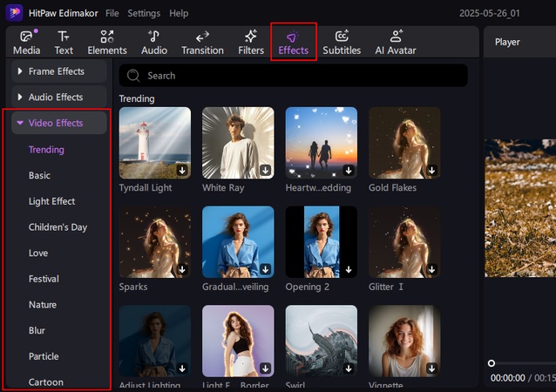Select the Glitter I thumbnail
The image size is (556, 392).
404,242
